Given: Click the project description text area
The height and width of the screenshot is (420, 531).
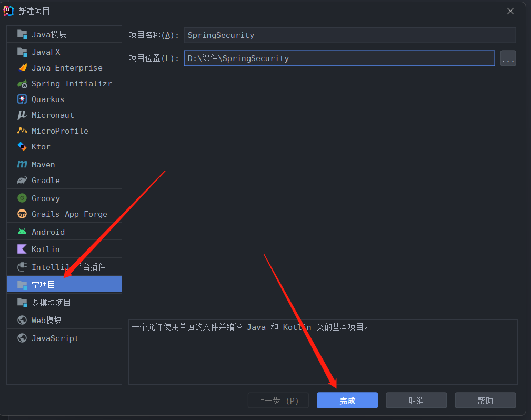Looking at the screenshot, I should pyautogui.click(x=323, y=352).
